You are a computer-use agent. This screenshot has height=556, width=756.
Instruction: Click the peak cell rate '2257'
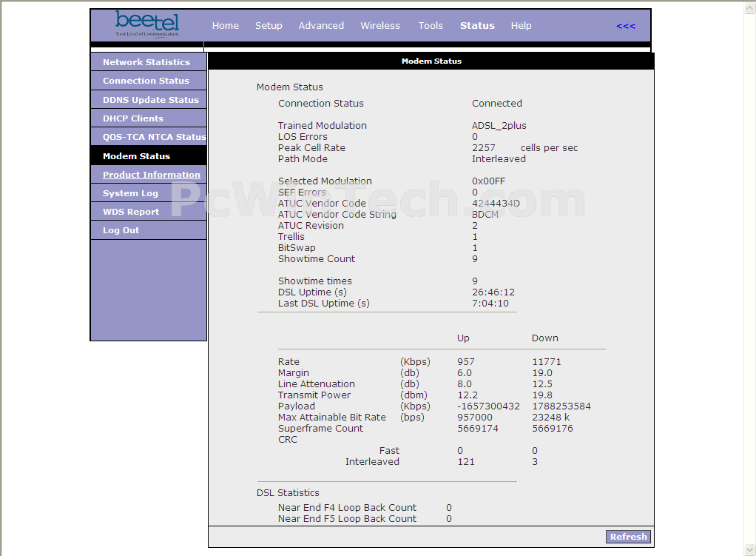[x=484, y=147]
